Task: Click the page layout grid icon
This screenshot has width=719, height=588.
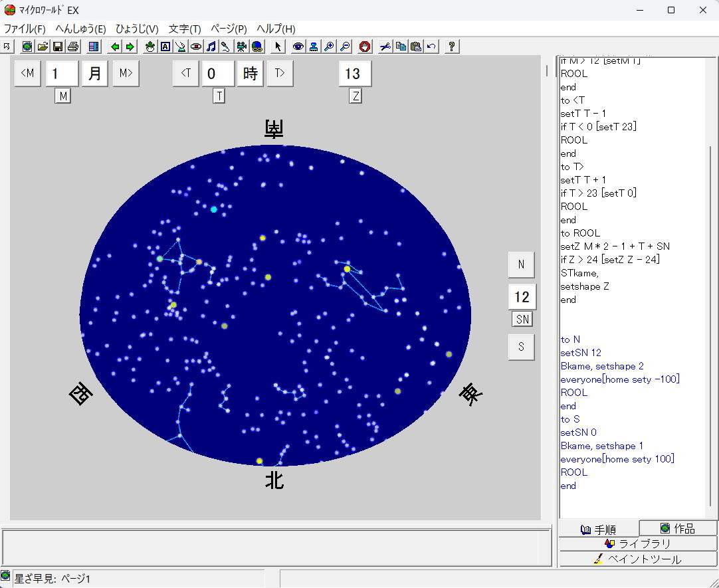Action: point(94,47)
